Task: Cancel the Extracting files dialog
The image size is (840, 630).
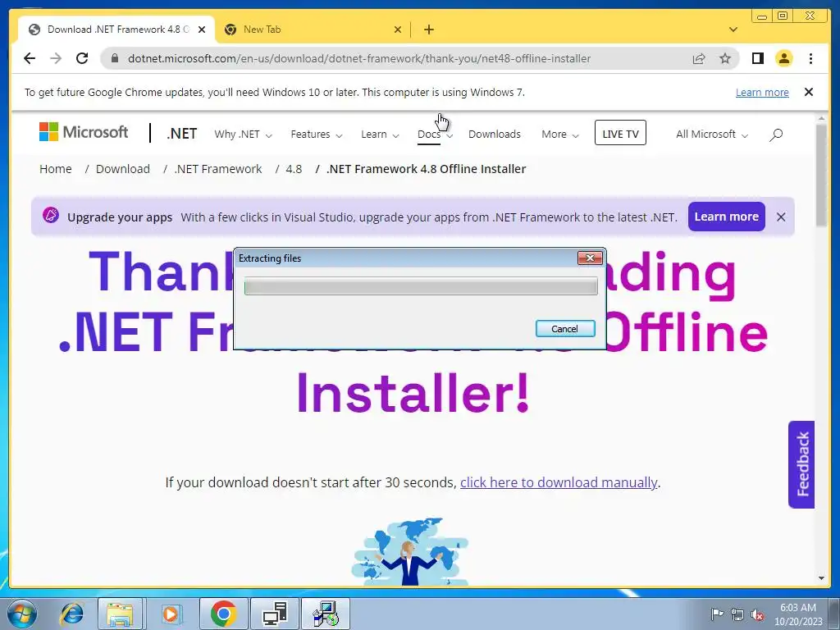Action: pyautogui.click(x=565, y=328)
